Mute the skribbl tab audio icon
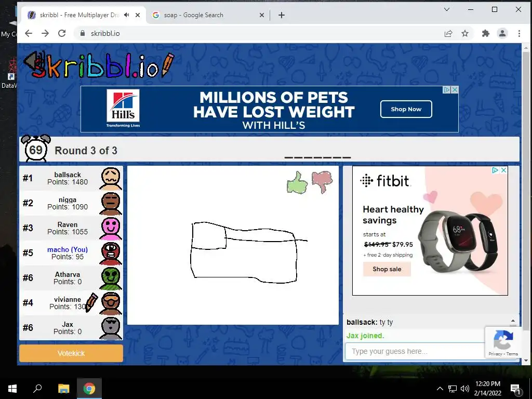The height and width of the screenshot is (399, 532). (127, 15)
